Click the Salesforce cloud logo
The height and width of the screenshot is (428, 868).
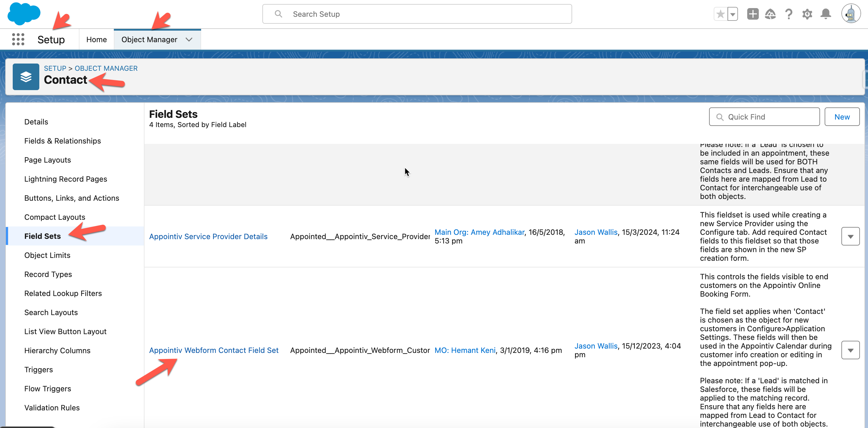pyautogui.click(x=24, y=14)
